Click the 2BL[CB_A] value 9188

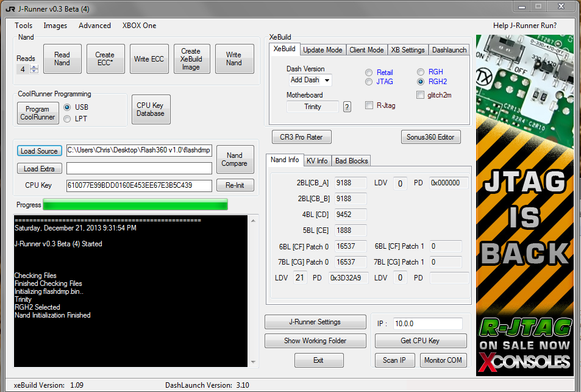pyautogui.click(x=350, y=183)
